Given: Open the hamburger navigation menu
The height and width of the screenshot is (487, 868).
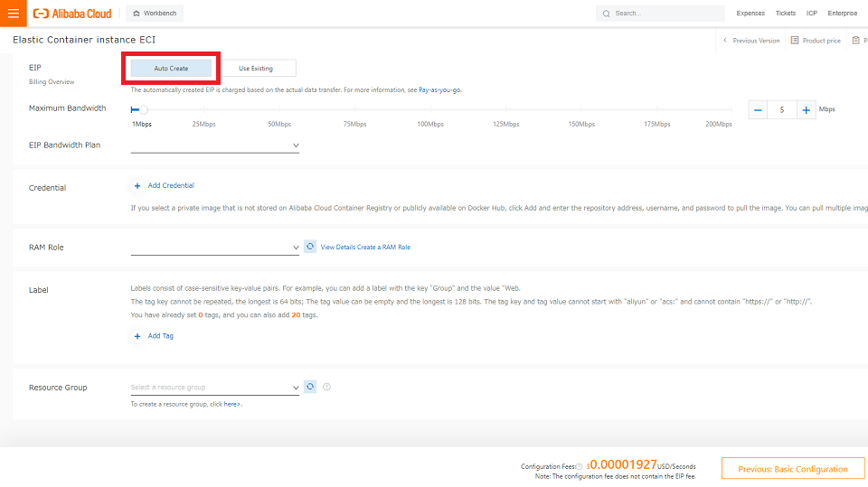Looking at the screenshot, I should coord(14,14).
